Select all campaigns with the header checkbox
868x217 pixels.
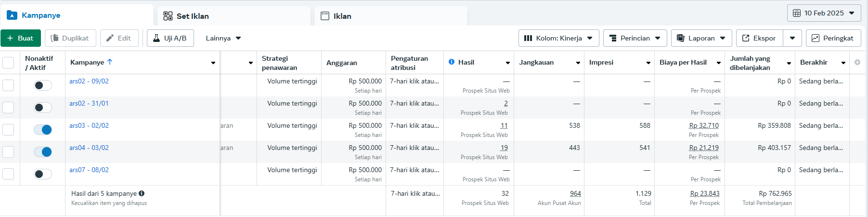point(8,63)
